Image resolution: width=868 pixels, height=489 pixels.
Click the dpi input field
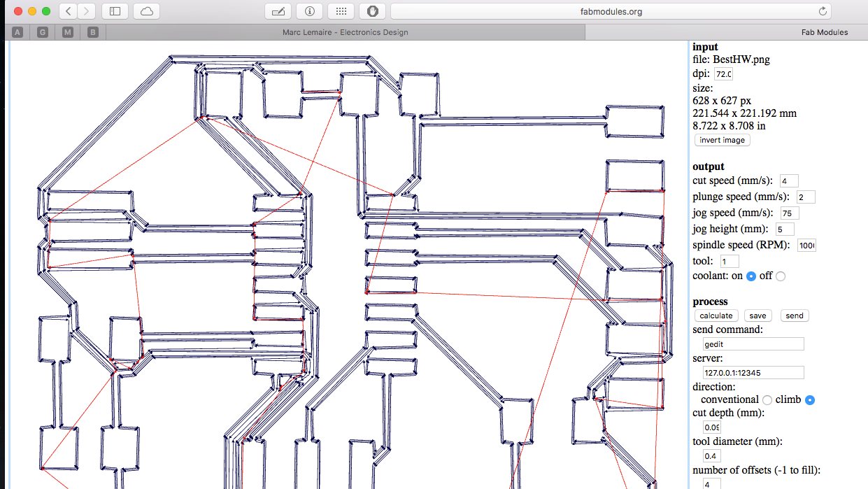point(723,73)
